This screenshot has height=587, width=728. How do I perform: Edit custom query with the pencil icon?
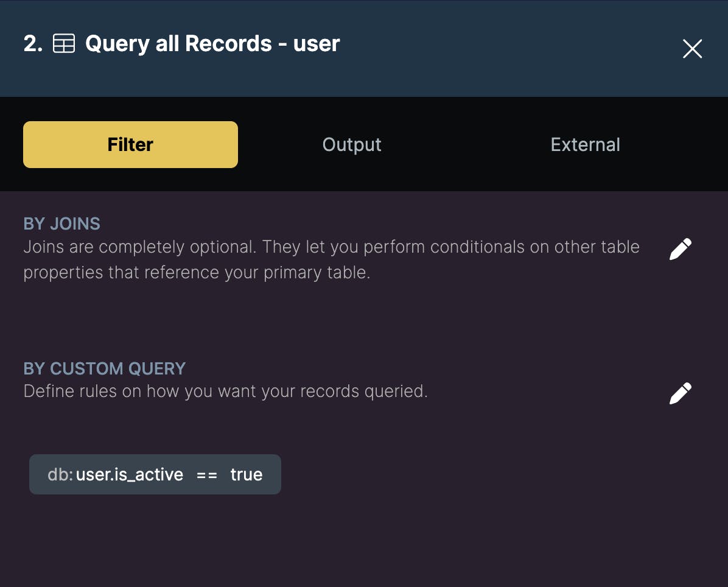[x=680, y=393]
